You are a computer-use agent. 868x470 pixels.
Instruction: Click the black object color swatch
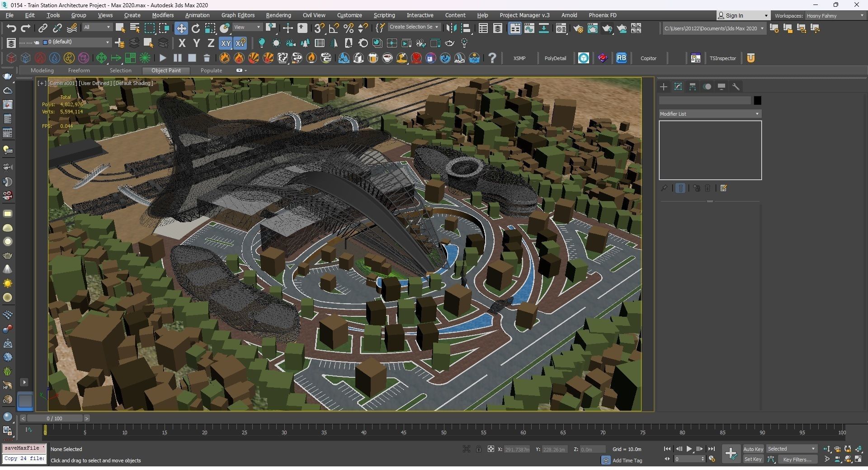tap(757, 100)
